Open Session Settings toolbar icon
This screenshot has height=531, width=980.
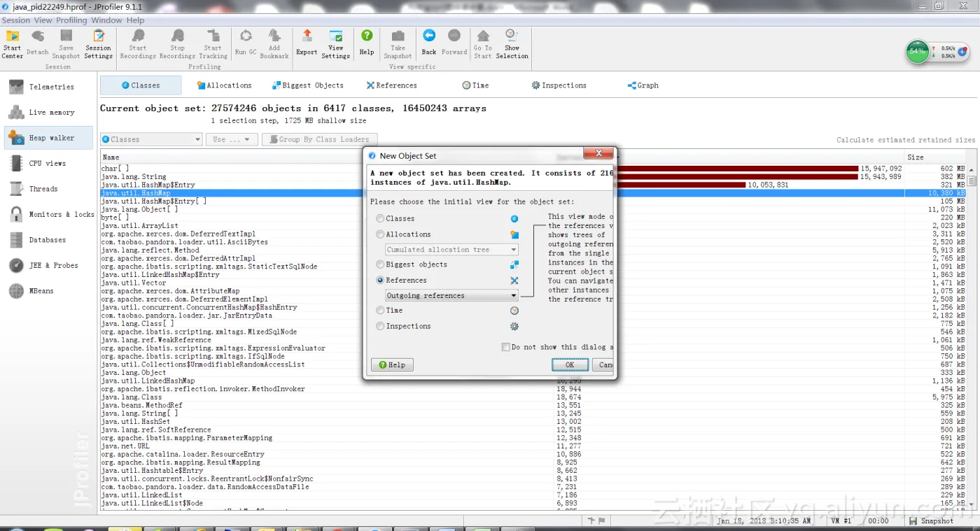[x=99, y=43]
